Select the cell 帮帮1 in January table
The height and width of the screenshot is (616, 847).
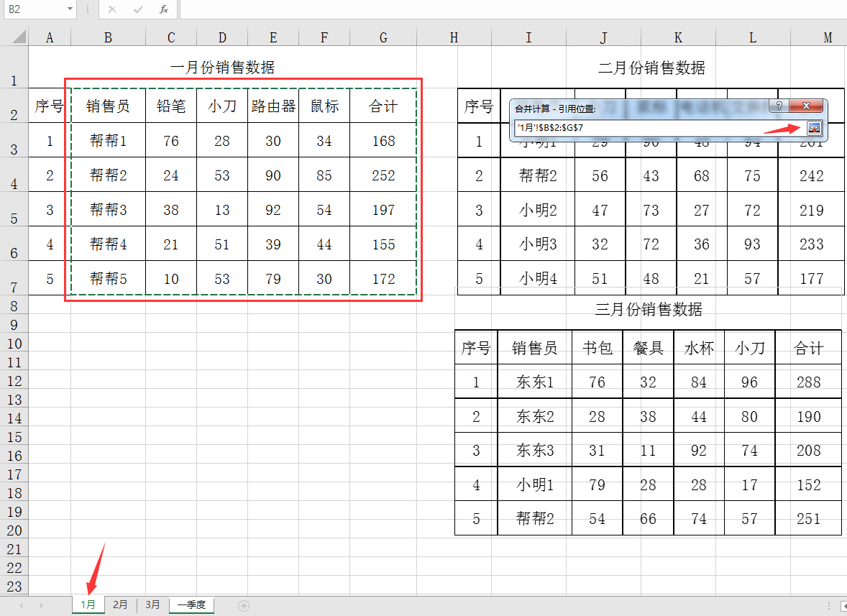pyautogui.click(x=108, y=141)
